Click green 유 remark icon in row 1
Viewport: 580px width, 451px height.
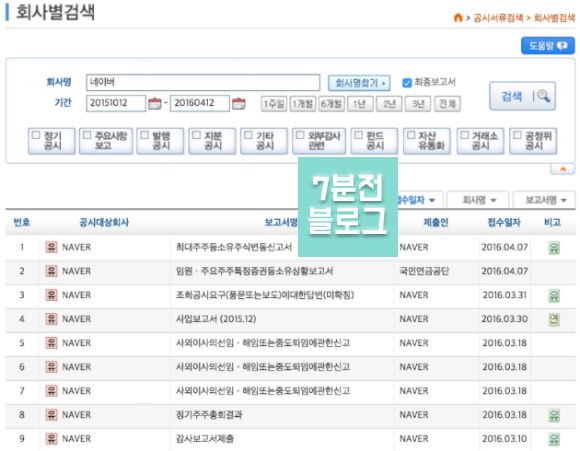tap(554, 248)
